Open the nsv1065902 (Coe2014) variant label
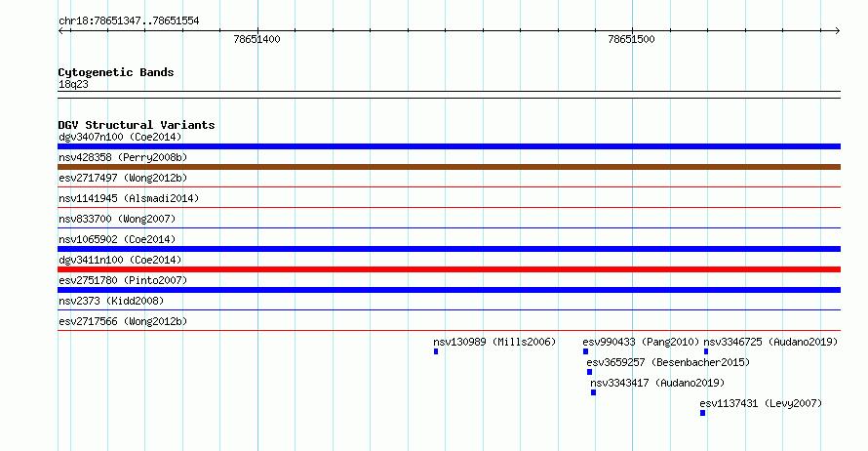The height and width of the screenshot is (451, 868). coord(117,239)
